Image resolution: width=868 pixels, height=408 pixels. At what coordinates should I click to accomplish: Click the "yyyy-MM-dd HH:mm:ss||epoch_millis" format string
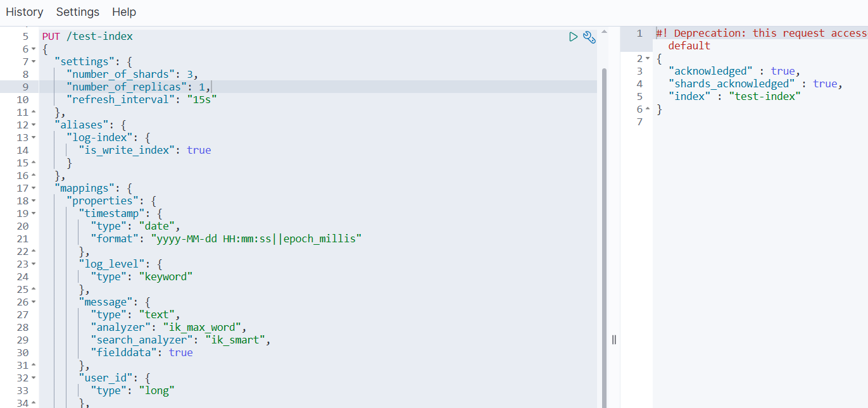256,239
